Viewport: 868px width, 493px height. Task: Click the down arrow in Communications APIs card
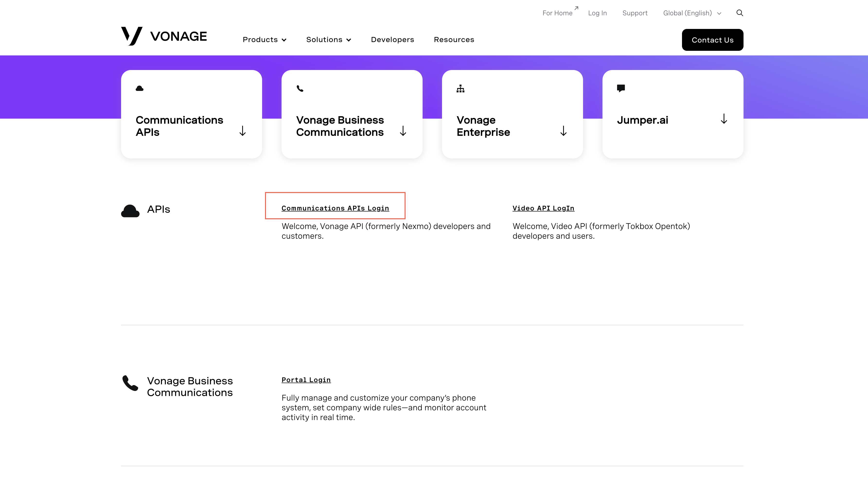(x=242, y=131)
